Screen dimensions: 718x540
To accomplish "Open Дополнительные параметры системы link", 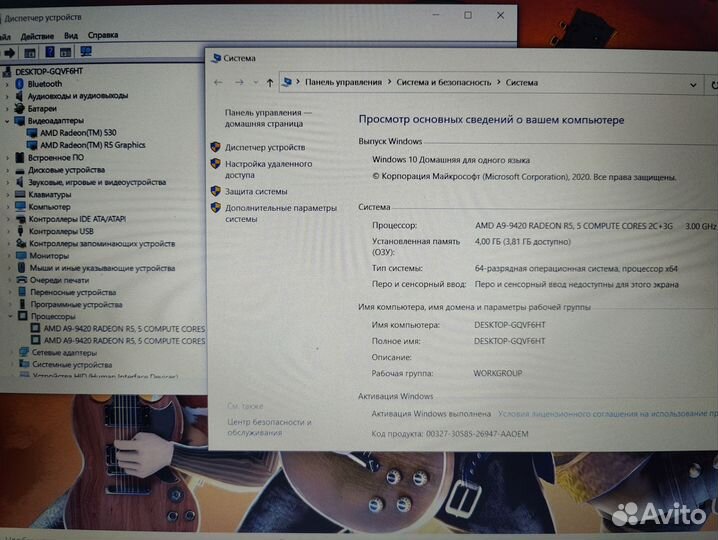I will coord(281,213).
